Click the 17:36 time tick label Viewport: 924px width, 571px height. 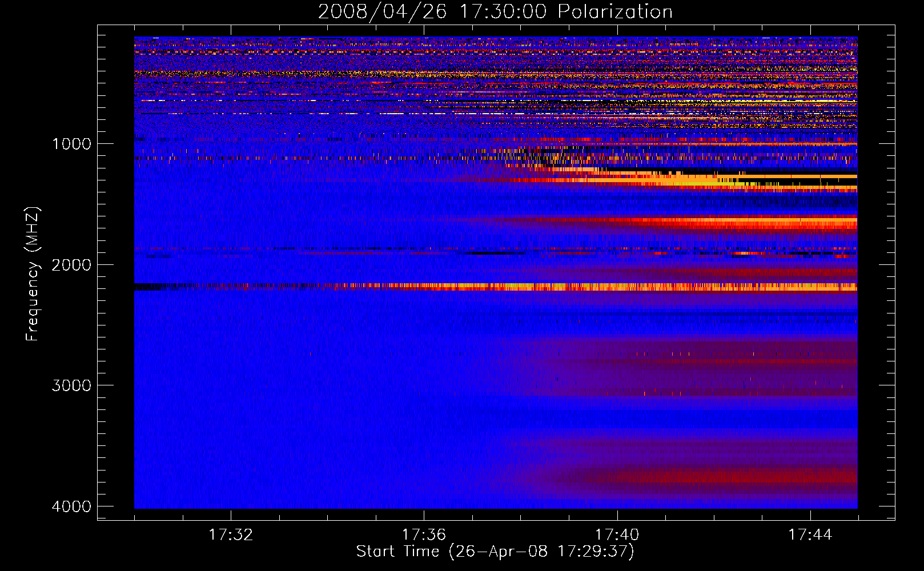pos(424,535)
